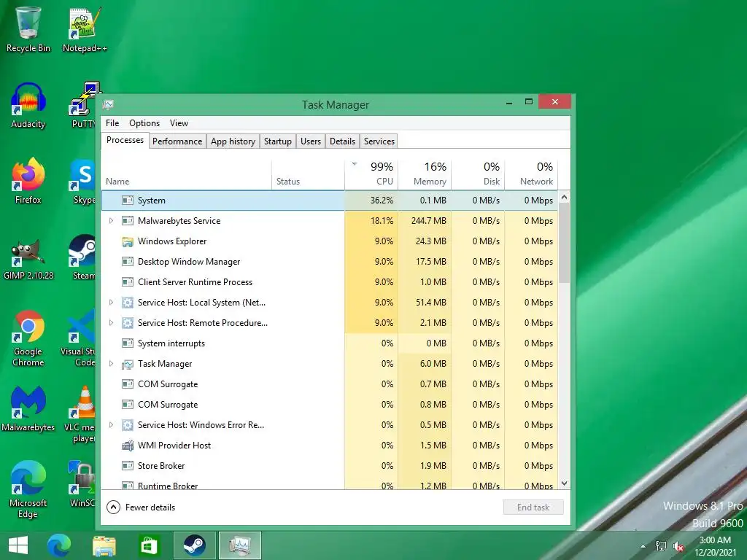Screen dimensions: 747x560
Task: Open the View menu
Action: [179, 122]
